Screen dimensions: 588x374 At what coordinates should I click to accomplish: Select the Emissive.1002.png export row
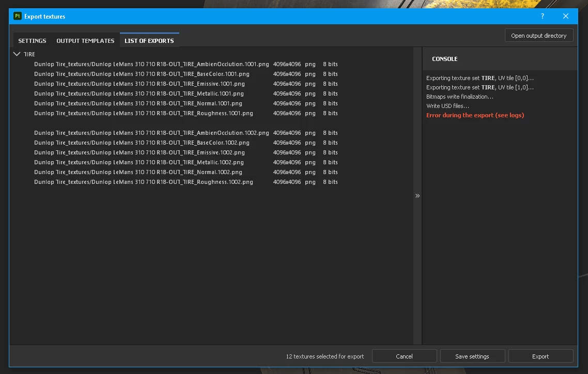[x=186, y=152]
